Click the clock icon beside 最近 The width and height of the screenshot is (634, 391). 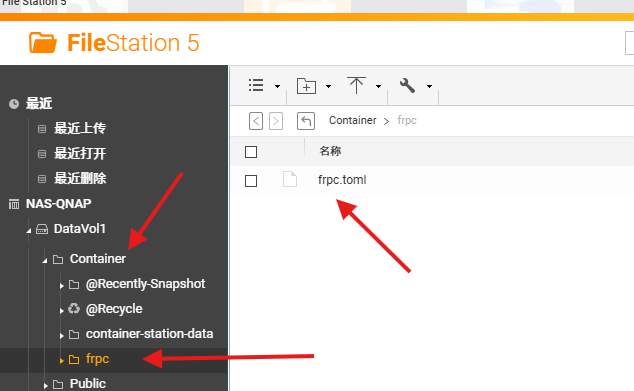14,104
